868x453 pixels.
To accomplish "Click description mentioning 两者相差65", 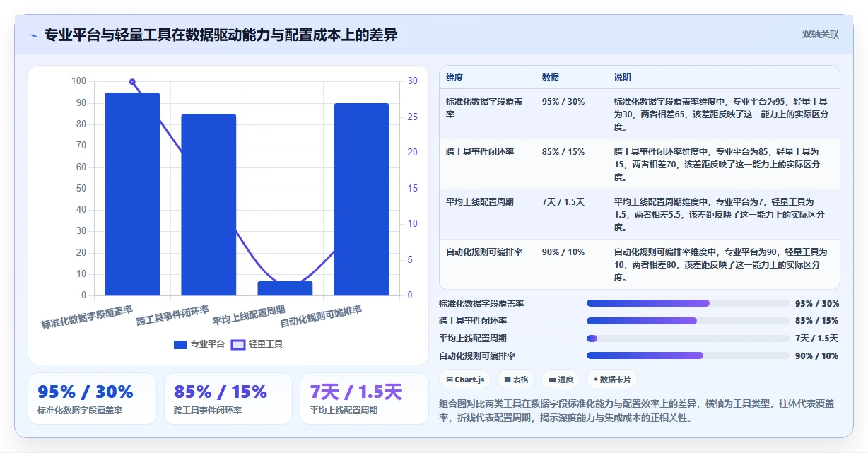I will 721,114.
